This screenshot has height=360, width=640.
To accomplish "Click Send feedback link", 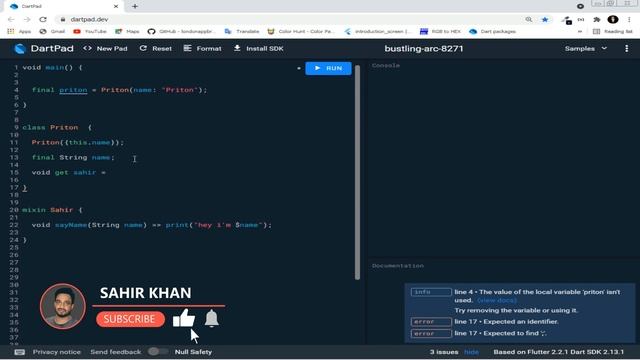I will click(x=116, y=352).
